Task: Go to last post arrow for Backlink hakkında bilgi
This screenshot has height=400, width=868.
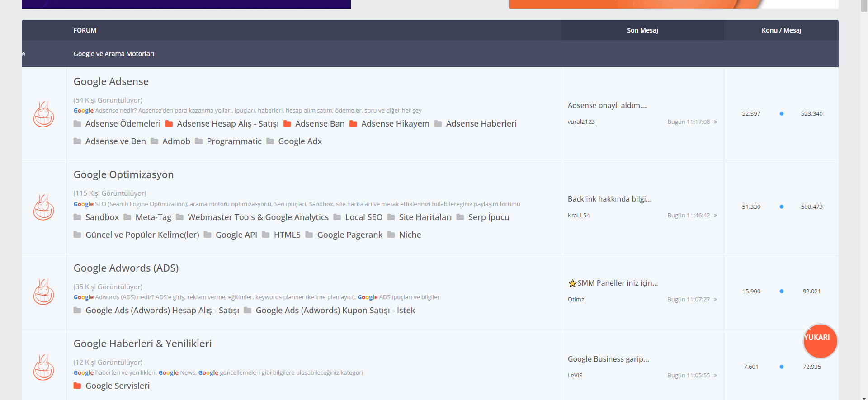Action: [x=715, y=216]
